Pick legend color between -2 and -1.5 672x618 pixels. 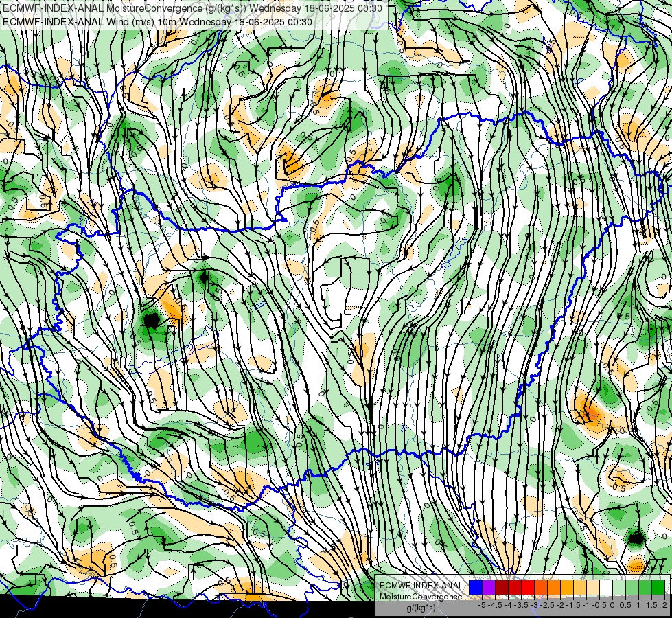click(x=567, y=587)
